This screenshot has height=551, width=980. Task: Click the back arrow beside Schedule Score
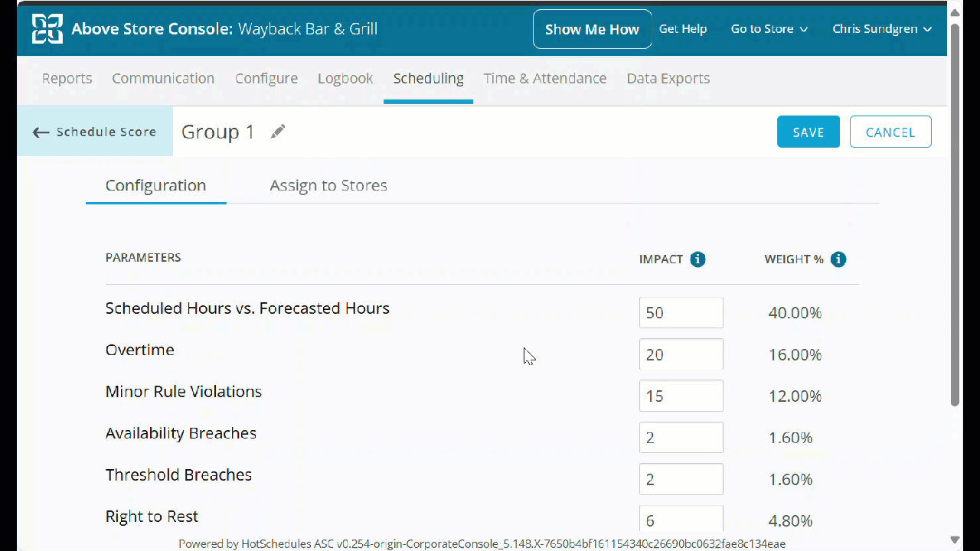click(41, 132)
